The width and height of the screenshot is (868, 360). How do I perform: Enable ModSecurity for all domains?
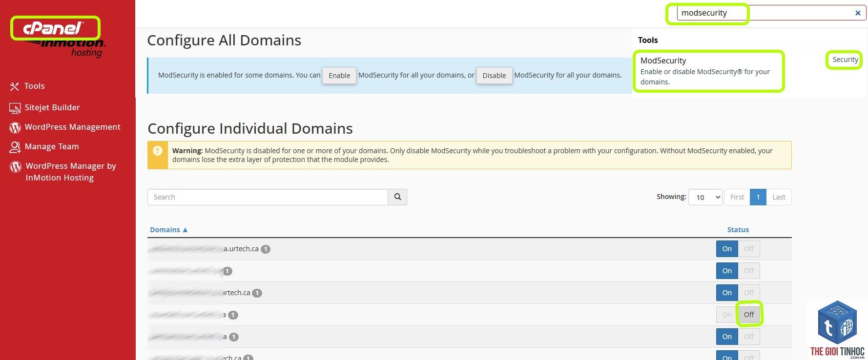339,76
